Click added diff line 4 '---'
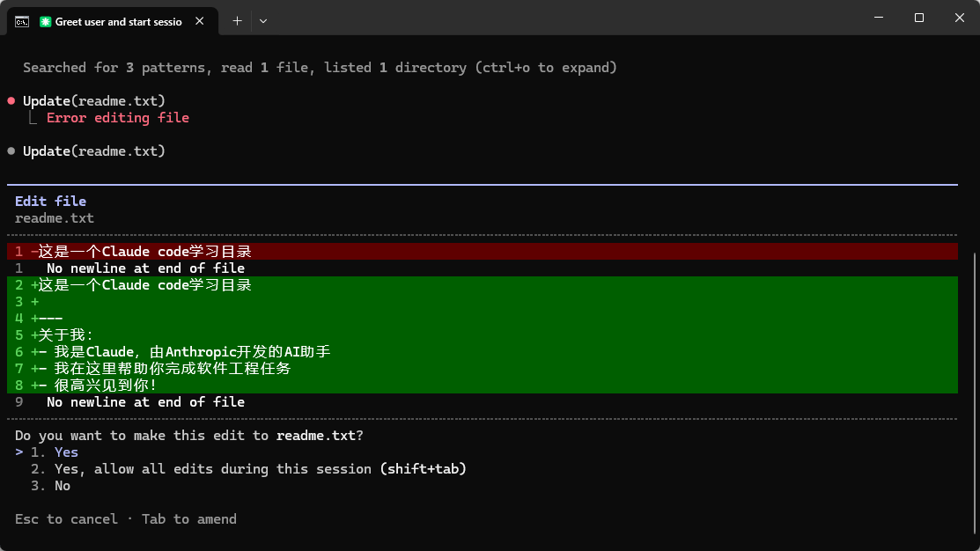Image resolution: width=980 pixels, height=551 pixels. 482,319
